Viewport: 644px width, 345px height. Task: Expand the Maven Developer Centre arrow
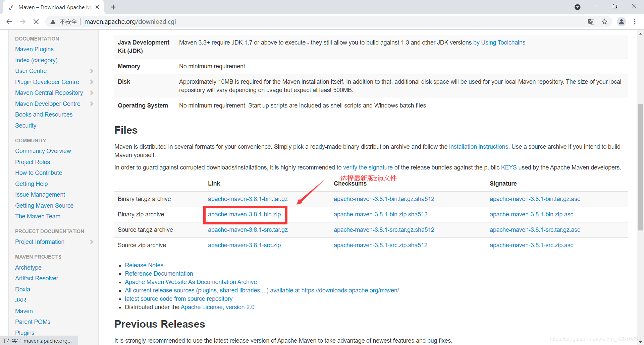pos(92,104)
